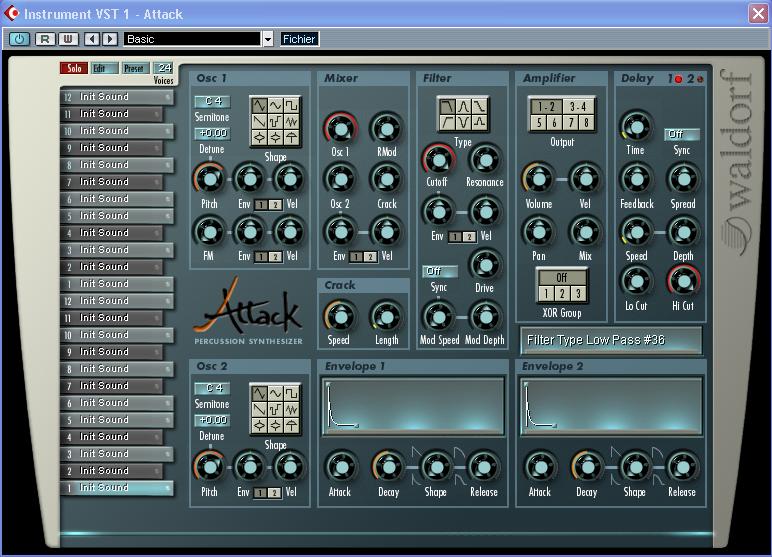
Task: Open the Filter Sync Off selector
Action: pos(440,271)
